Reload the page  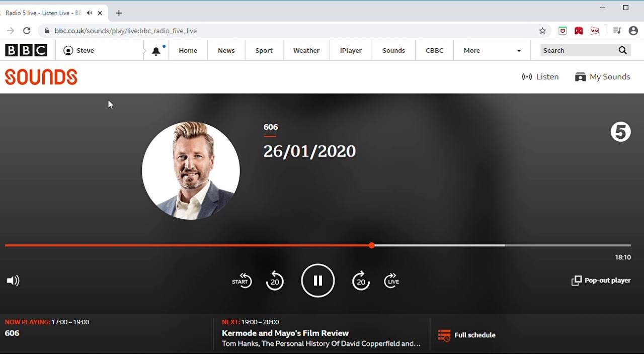(27, 31)
